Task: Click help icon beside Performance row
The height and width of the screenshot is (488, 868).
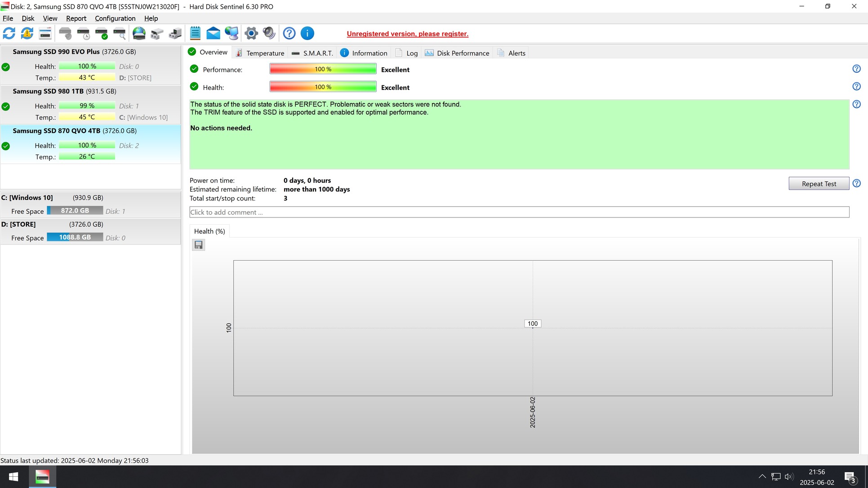Action: coord(856,69)
